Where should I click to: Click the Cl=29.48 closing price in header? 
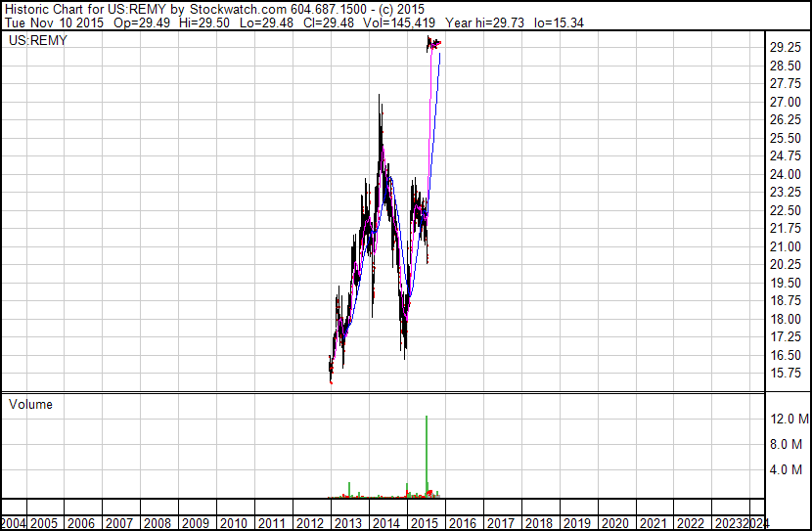(329, 23)
